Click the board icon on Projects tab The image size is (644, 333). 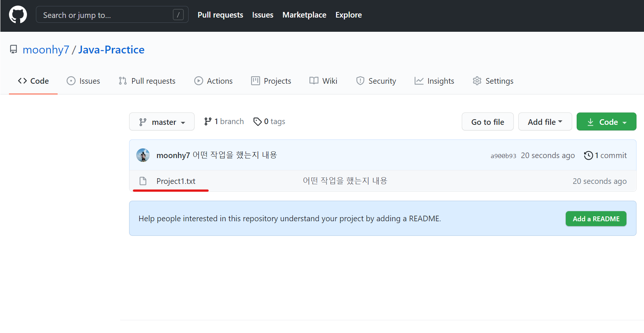[256, 81]
